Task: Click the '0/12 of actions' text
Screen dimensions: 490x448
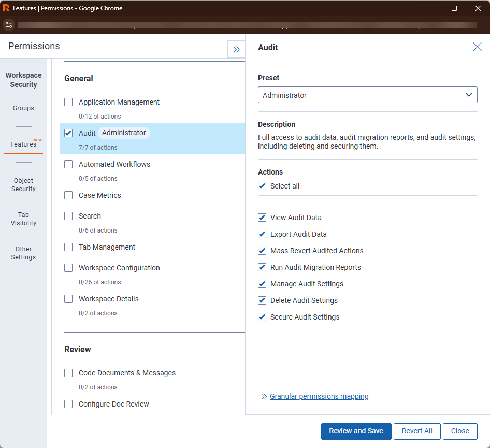Action: tap(99, 117)
